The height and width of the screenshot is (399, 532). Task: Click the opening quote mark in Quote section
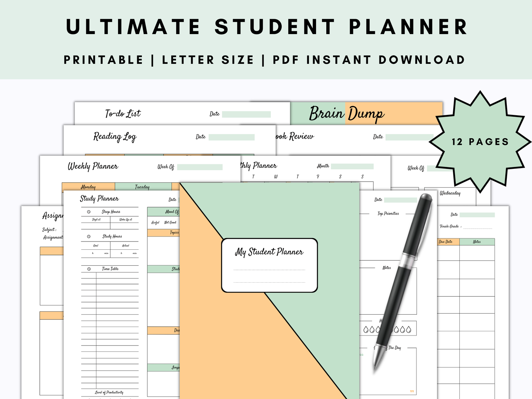pyautogui.click(x=361, y=354)
